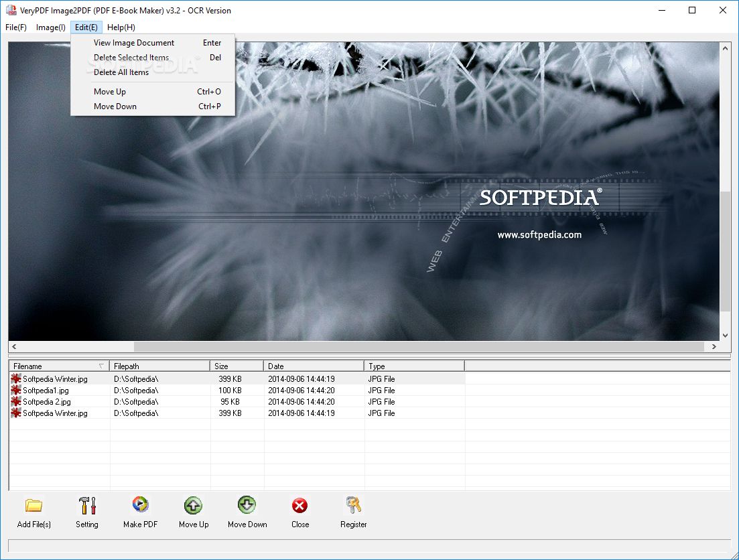
Task: Choose Move Down (Ctrl+P) in the Edit menu
Action: [x=152, y=107]
